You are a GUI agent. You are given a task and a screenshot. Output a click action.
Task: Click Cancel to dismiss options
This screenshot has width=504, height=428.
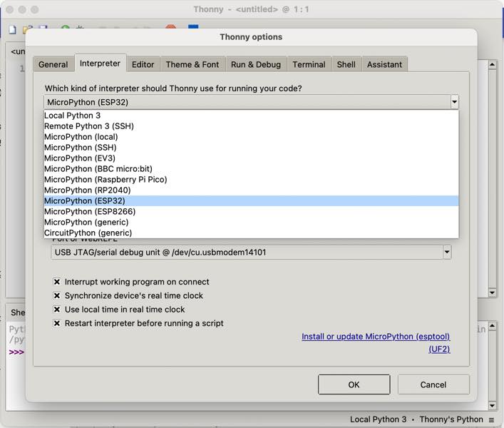pos(433,384)
